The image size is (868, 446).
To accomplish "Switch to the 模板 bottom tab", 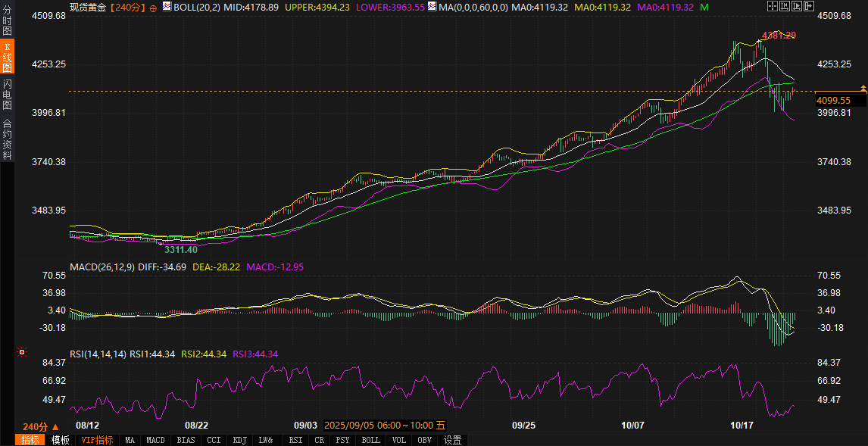I will (x=60, y=440).
